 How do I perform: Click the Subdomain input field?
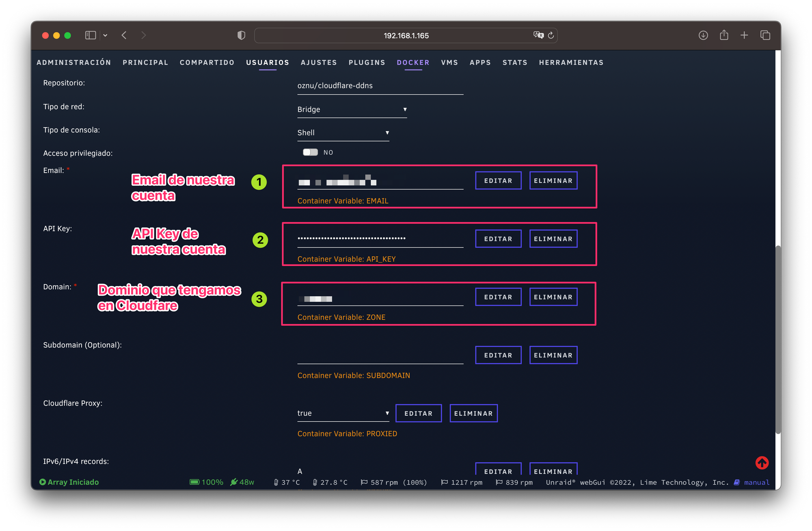(380, 355)
